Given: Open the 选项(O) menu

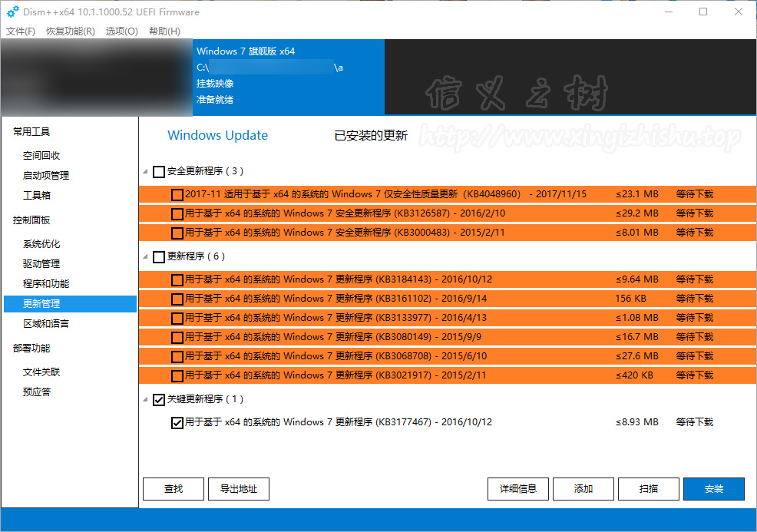Looking at the screenshot, I should click(121, 31).
